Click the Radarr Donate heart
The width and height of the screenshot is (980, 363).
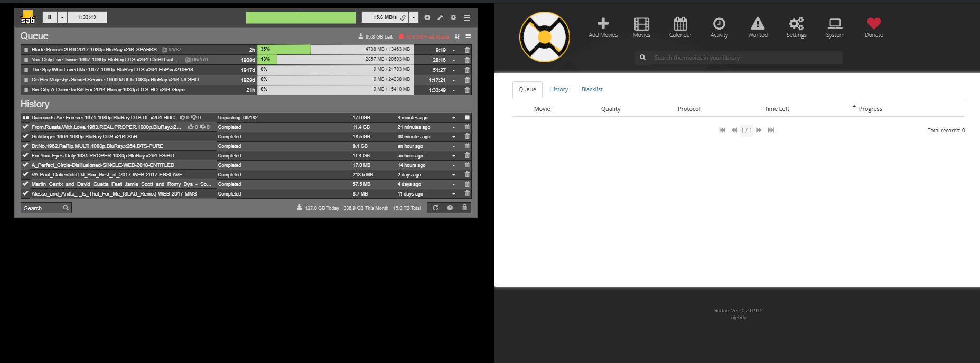[874, 27]
